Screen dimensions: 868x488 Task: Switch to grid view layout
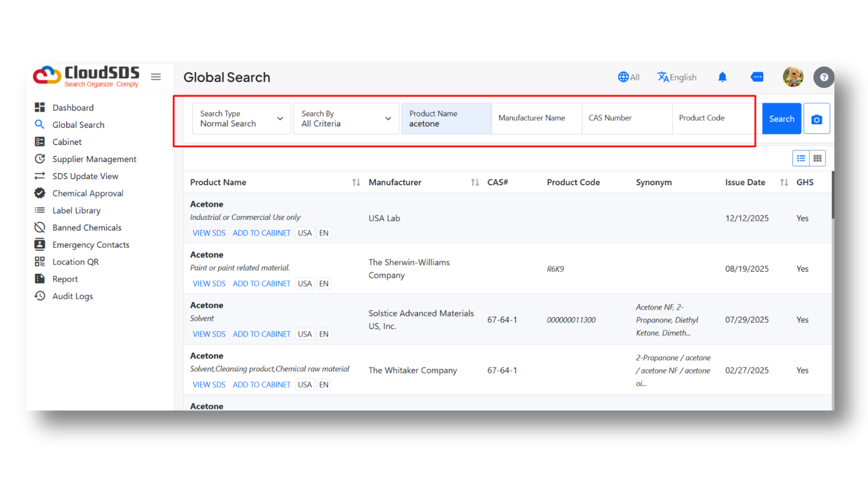point(817,158)
